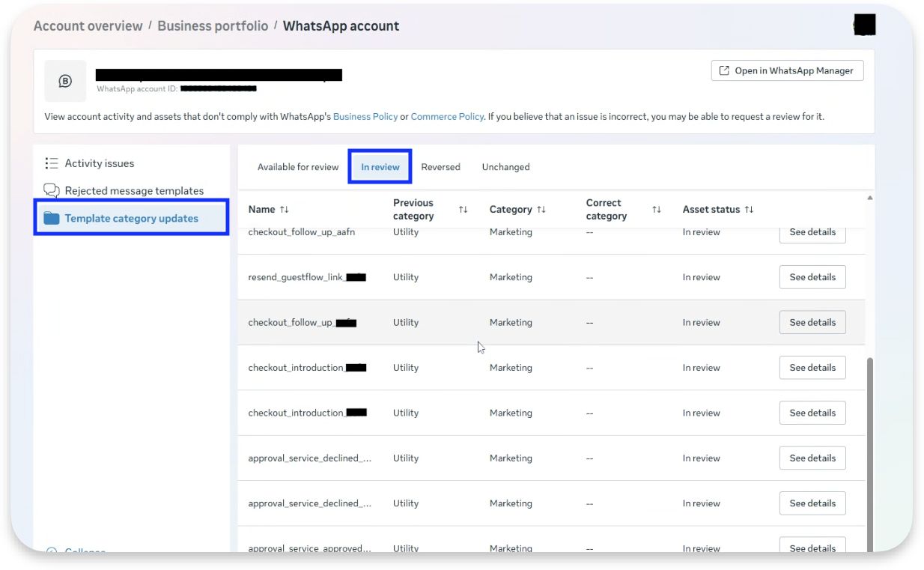The width and height of the screenshot is (924, 570).
Task: Sort table by the Name column arrows
Action: [284, 210]
